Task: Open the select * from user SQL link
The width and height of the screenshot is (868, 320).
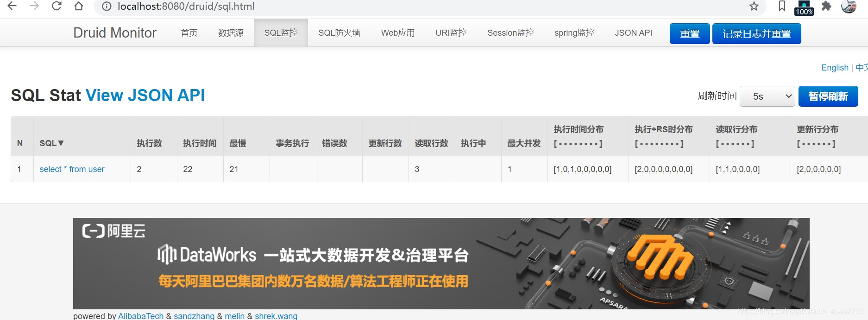Action: coord(72,169)
